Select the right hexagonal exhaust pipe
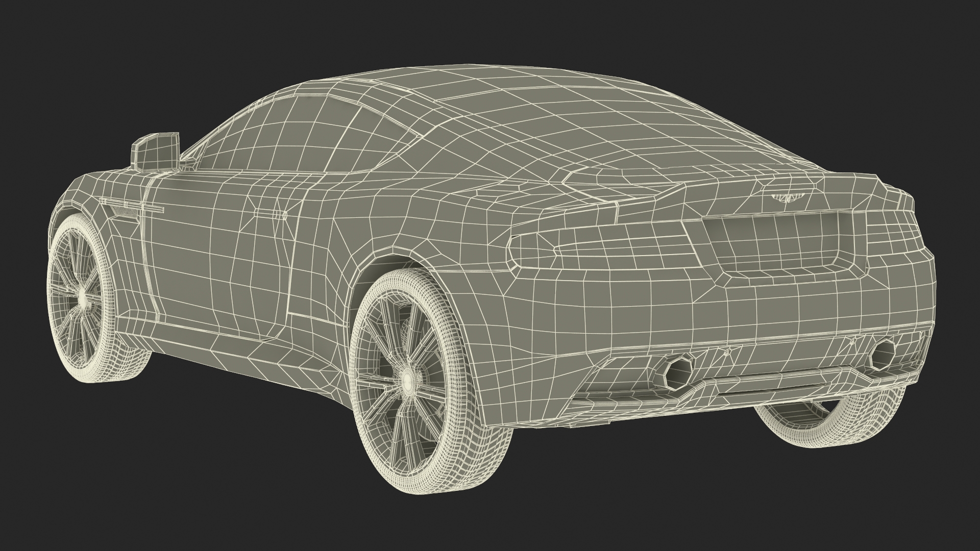The image size is (980, 551). (x=882, y=354)
